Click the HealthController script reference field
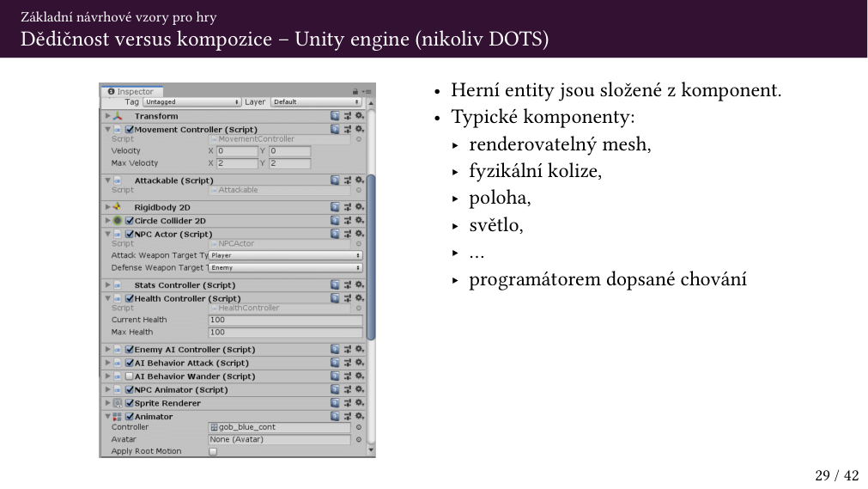 coord(280,308)
